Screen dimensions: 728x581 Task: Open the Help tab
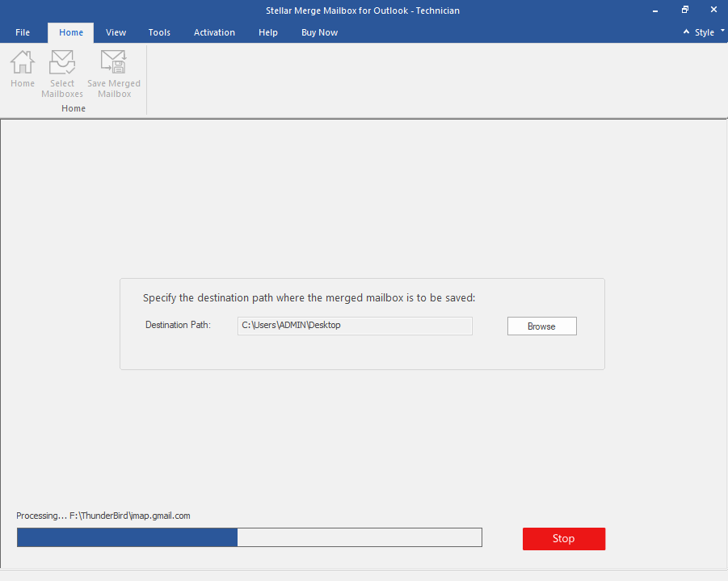[268, 32]
